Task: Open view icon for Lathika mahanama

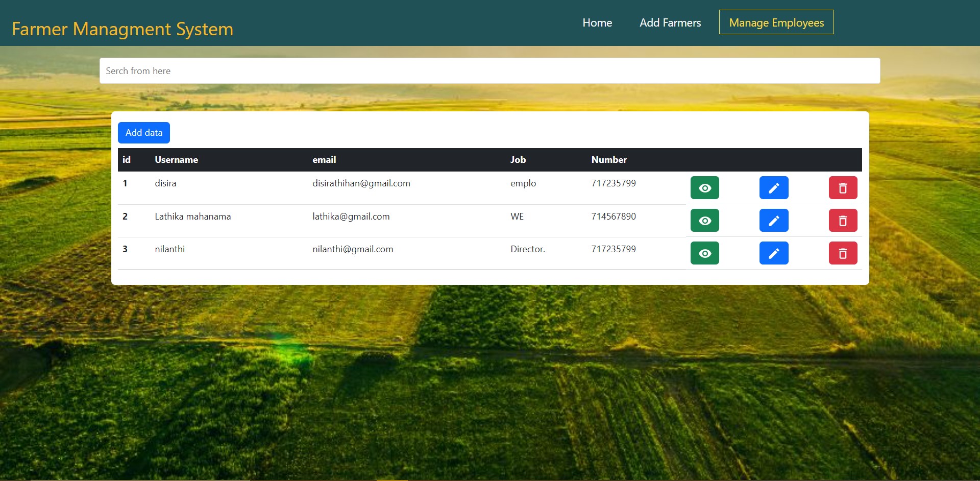Action: [705, 220]
